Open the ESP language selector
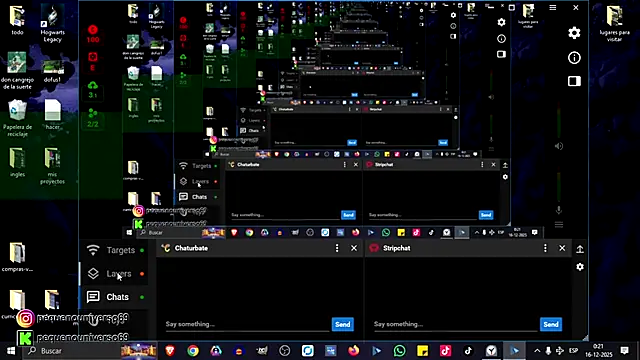640x360 pixels. [x=573, y=351]
